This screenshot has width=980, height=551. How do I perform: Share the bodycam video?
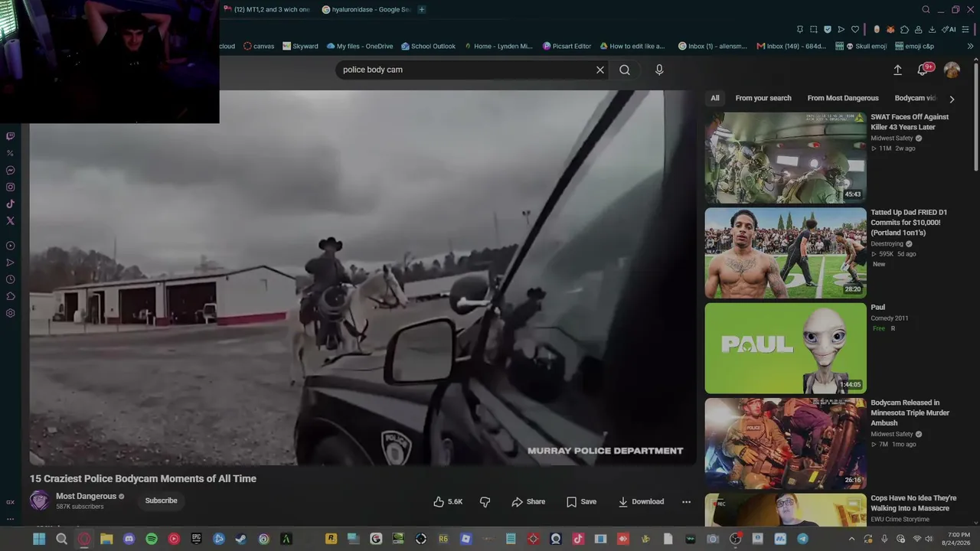(x=528, y=501)
